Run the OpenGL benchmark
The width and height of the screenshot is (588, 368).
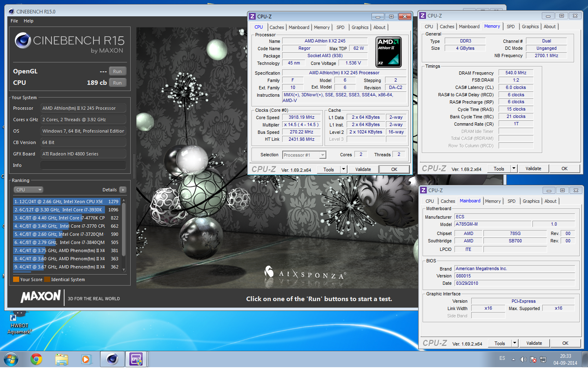(117, 71)
